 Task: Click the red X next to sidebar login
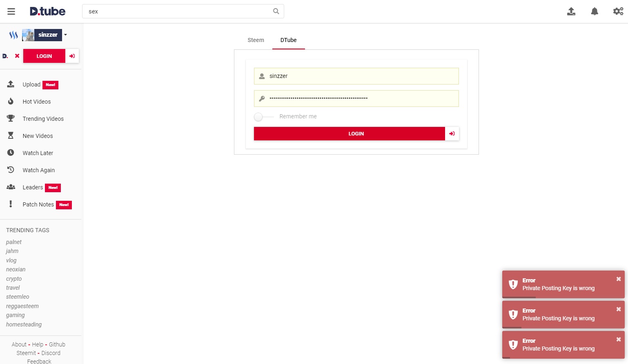pyautogui.click(x=17, y=56)
